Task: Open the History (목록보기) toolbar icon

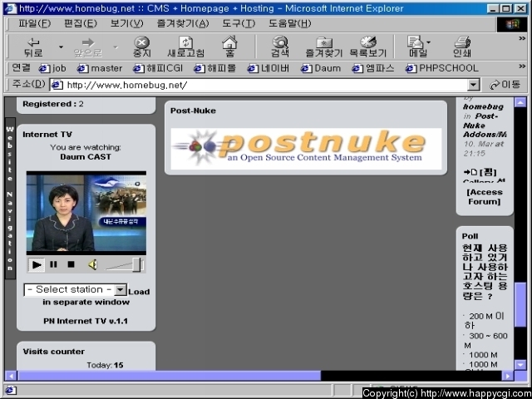Action: pyautogui.click(x=368, y=47)
